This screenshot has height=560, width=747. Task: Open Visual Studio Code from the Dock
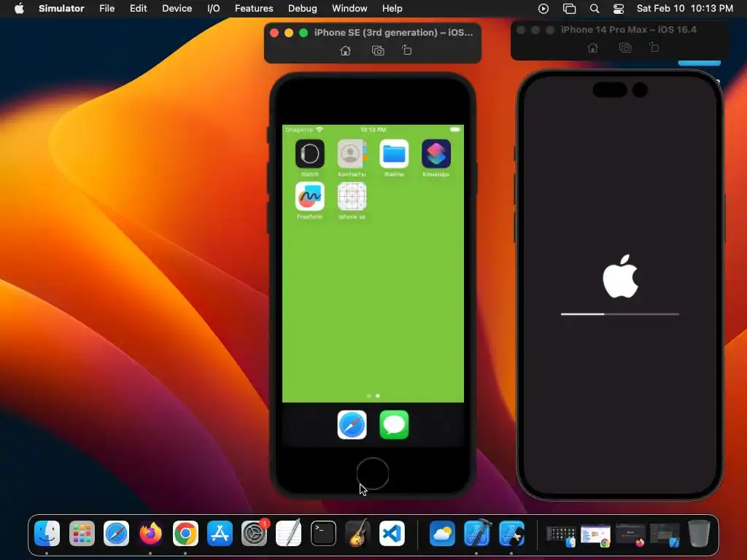[x=392, y=533]
